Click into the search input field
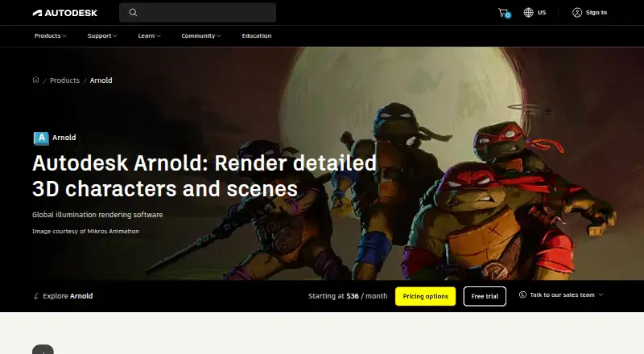644x354 pixels. tap(197, 13)
